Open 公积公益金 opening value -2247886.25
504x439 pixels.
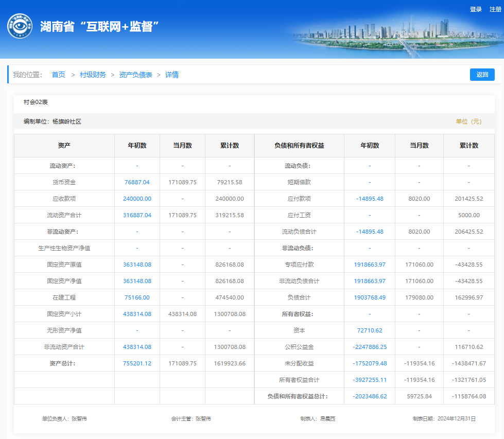click(370, 347)
